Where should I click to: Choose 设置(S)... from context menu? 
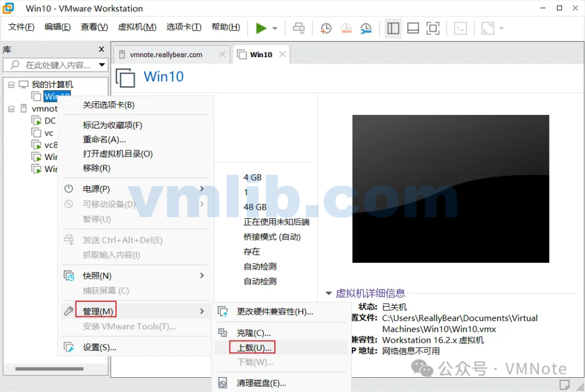tap(135, 347)
